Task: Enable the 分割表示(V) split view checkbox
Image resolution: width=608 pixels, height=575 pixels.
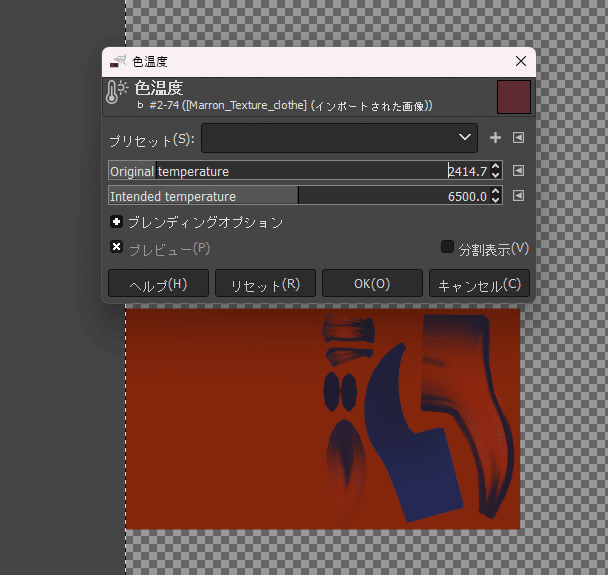Action: point(447,247)
